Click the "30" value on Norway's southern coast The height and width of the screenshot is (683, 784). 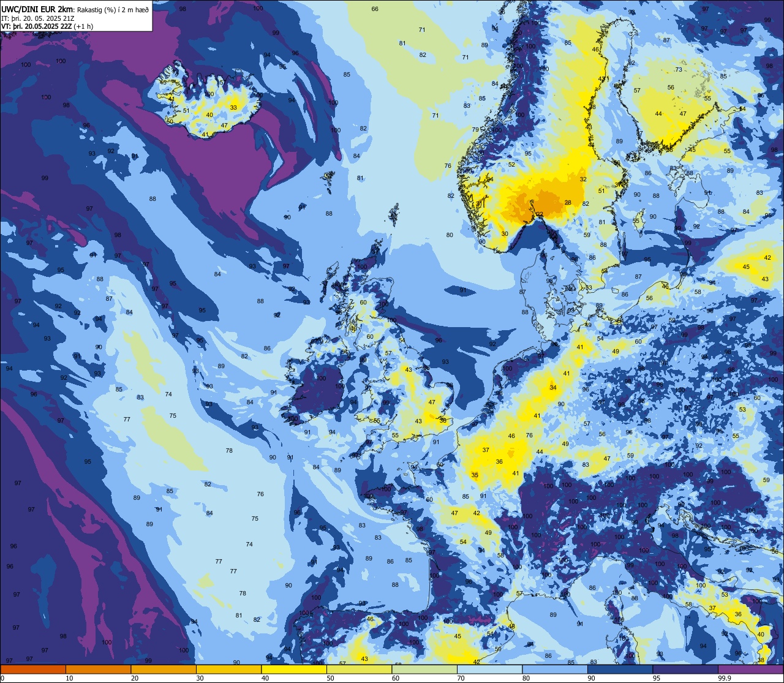click(x=505, y=234)
